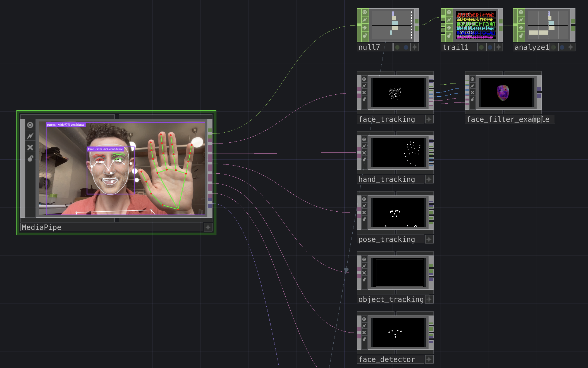
Task: Toggle allow cooking X flag on MediaPipe
Action: [30, 147]
